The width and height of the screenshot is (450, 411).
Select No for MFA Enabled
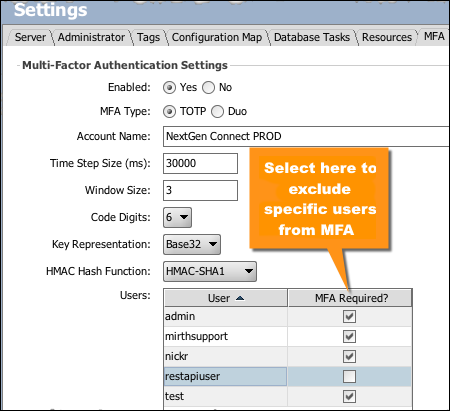pyautogui.click(x=208, y=88)
